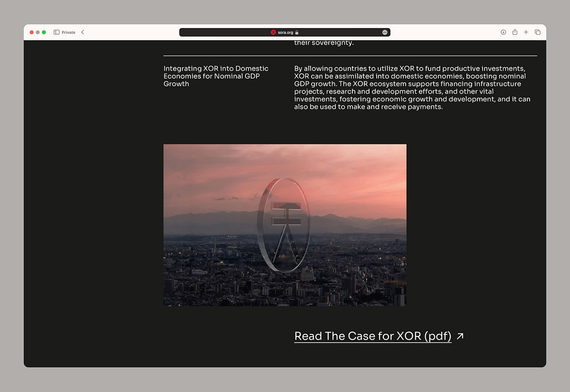The height and width of the screenshot is (392, 570).
Task: Close the Safari window with red button
Action: pos(32,32)
